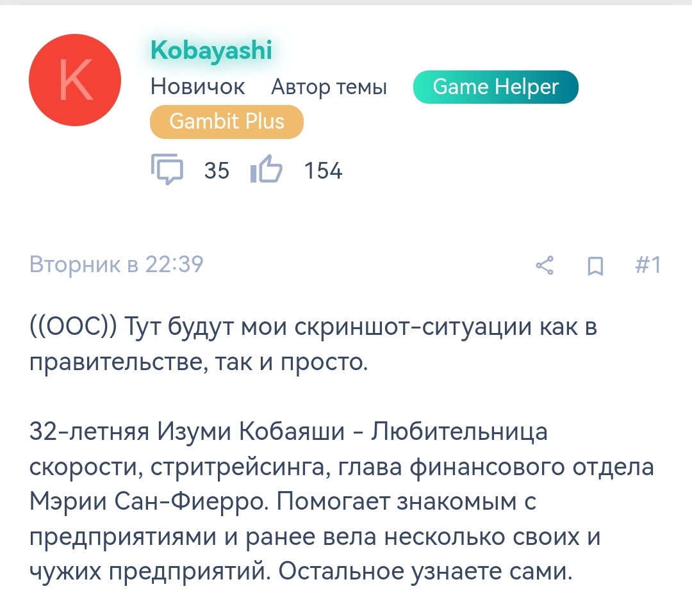Toggle the bookmark icon on the post
The height and width of the screenshot is (616, 692).
tap(595, 266)
